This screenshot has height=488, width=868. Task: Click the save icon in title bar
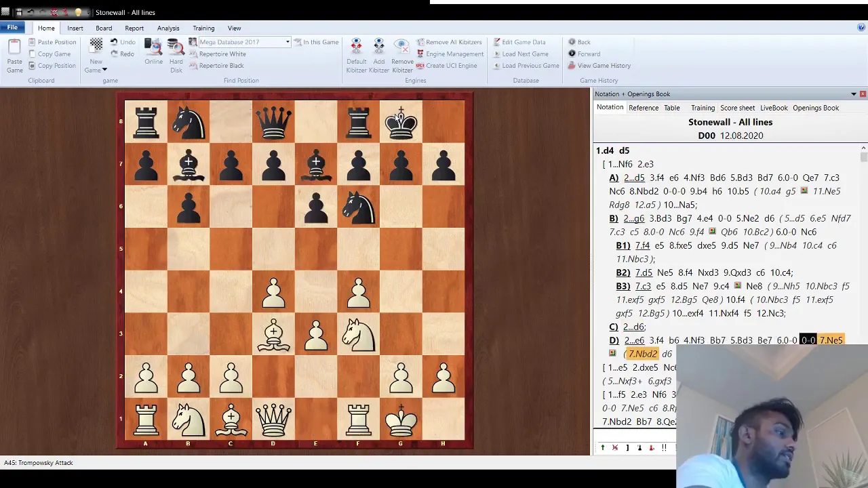(19, 12)
